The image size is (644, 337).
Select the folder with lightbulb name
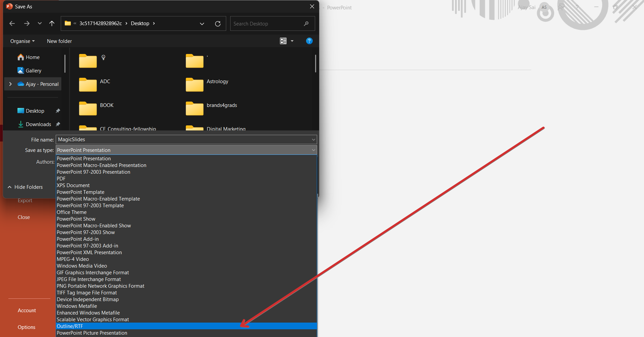click(x=93, y=60)
